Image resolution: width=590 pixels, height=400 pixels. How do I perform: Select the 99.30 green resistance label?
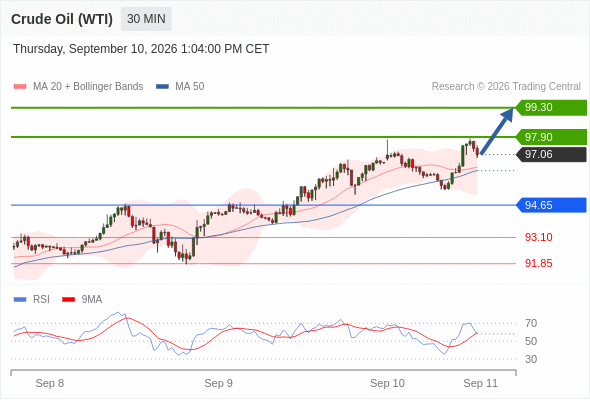(x=551, y=108)
